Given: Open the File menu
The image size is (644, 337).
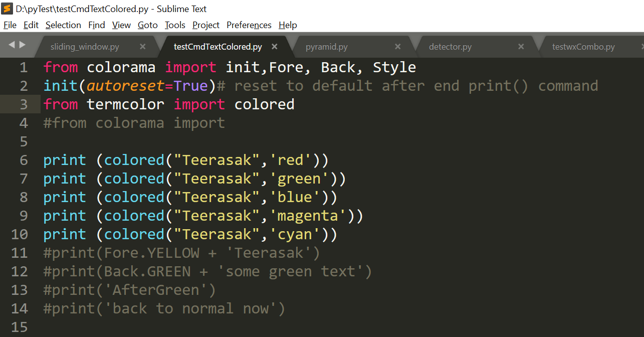Looking at the screenshot, I should tap(10, 25).
